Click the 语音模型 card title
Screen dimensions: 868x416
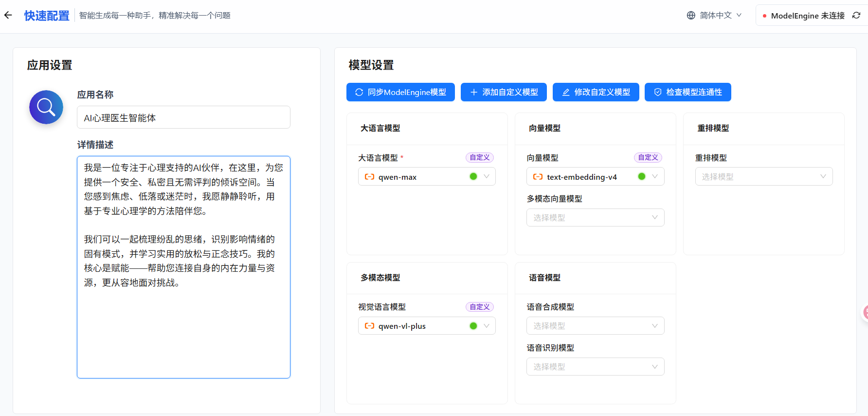click(x=544, y=278)
